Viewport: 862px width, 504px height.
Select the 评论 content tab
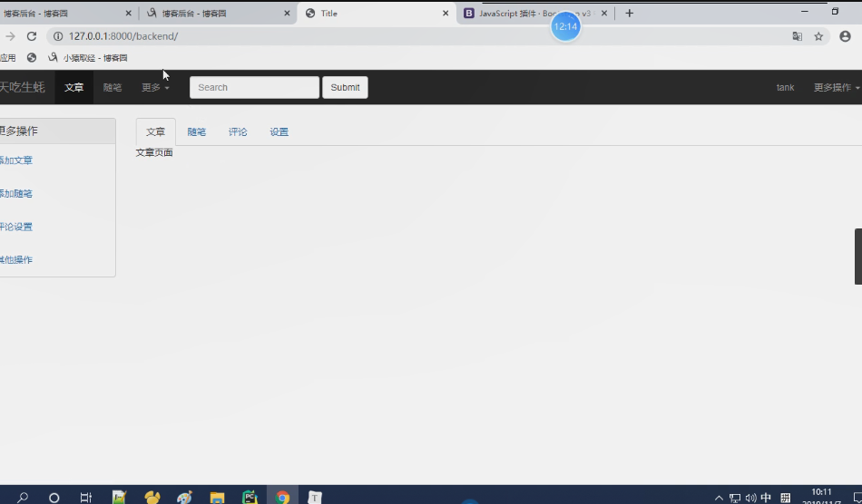(238, 131)
